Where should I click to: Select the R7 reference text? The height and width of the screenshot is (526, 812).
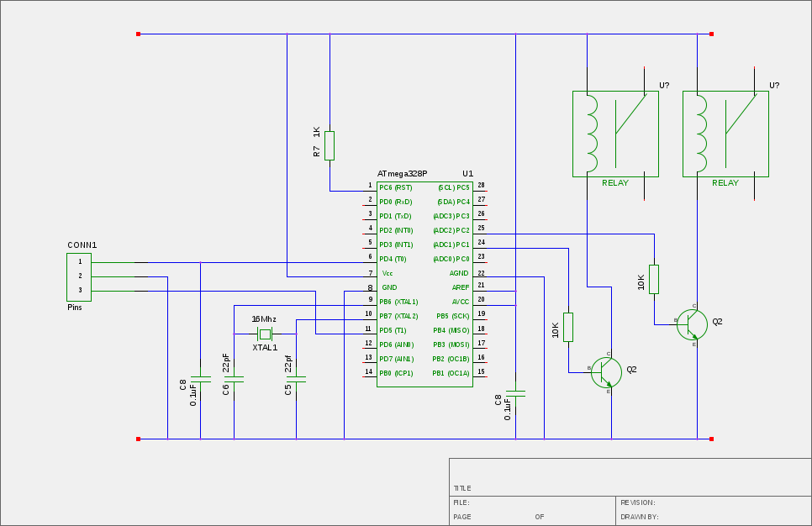pos(316,151)
